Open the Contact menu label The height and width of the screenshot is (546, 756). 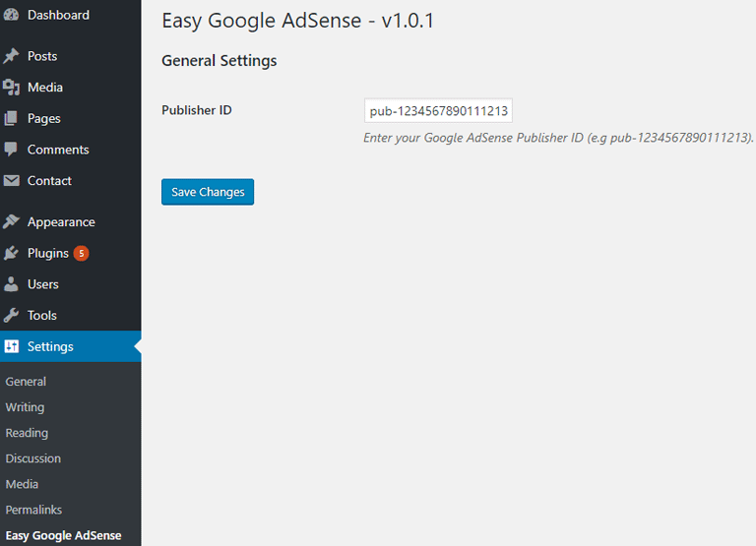point(49,181)
